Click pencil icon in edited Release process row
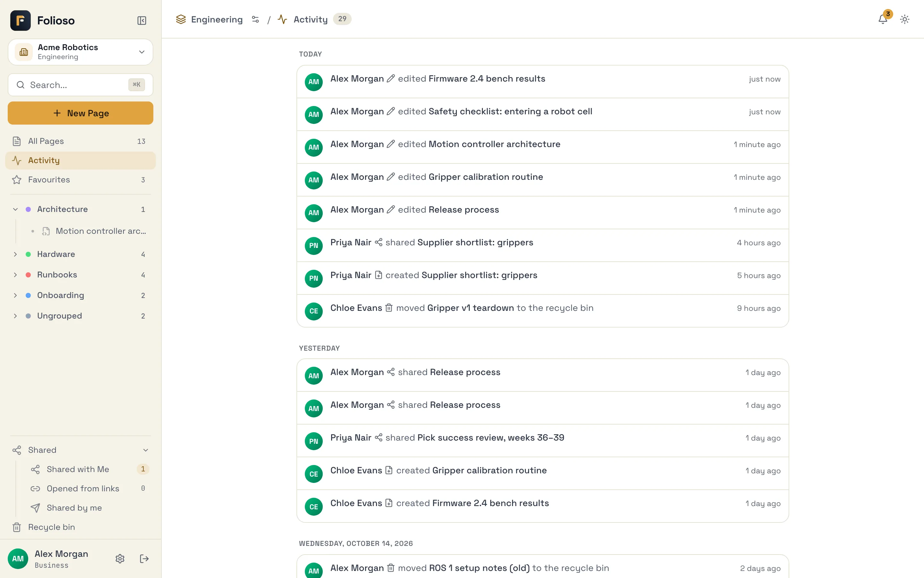 (x=390, y=209)
